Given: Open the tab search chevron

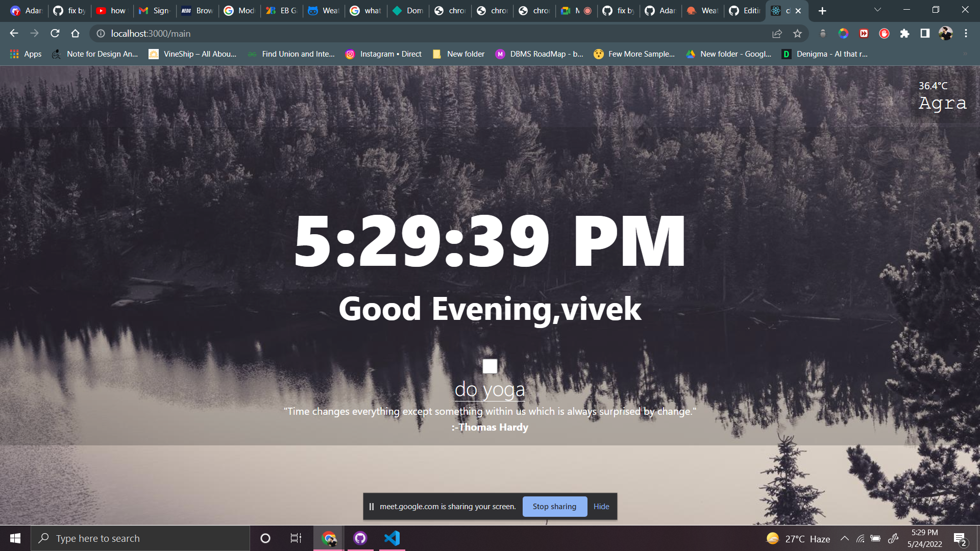Looking at the screenshot, I should point(877,10).
